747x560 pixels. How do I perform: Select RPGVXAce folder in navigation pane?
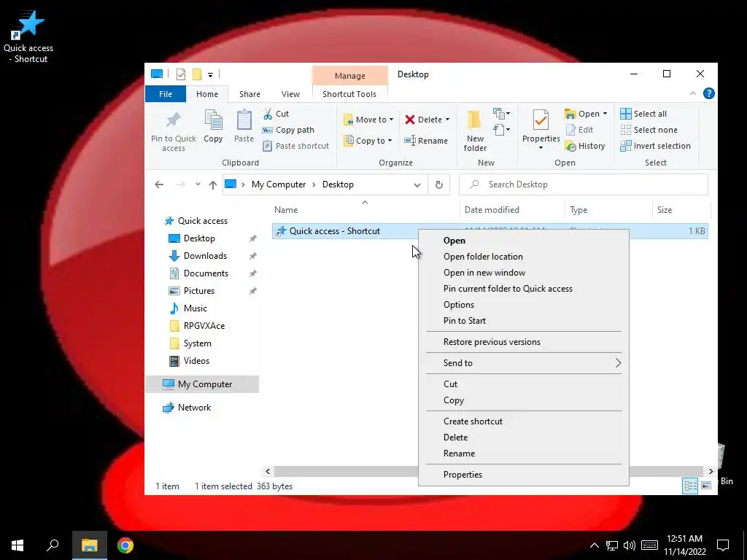tap(204, 326)
